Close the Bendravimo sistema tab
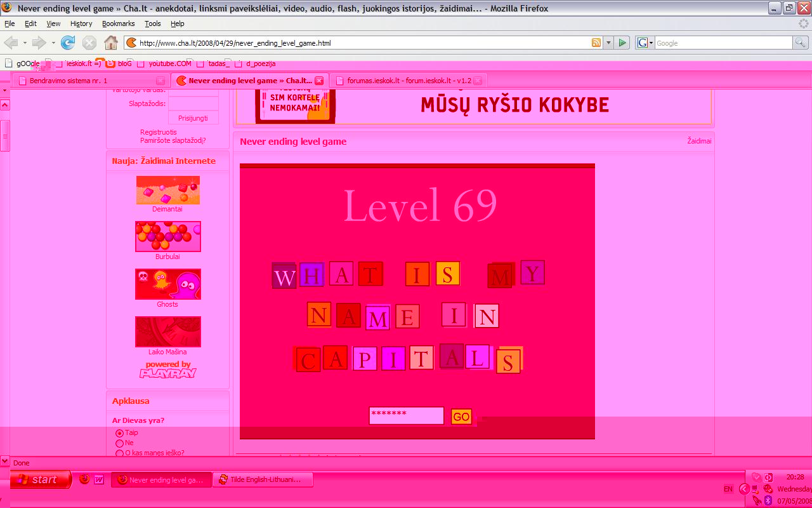Screen dimensions: 812x508 click(x=160, y=81)
